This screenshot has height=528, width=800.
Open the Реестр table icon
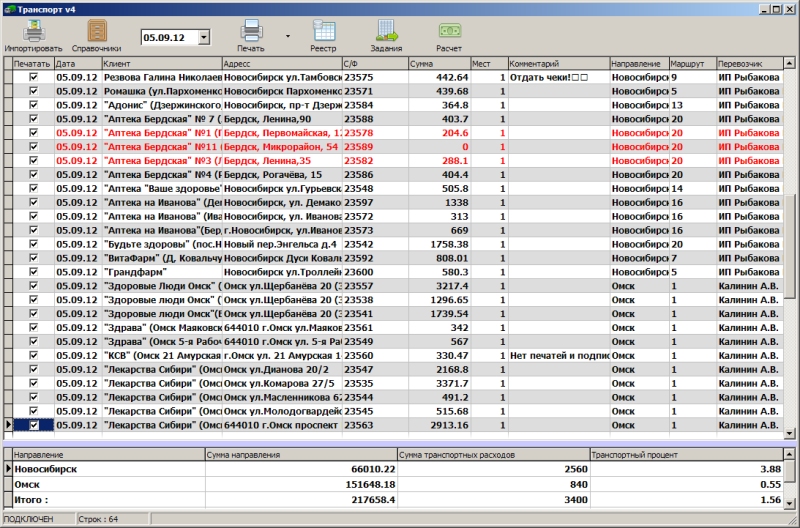[324, 31]
